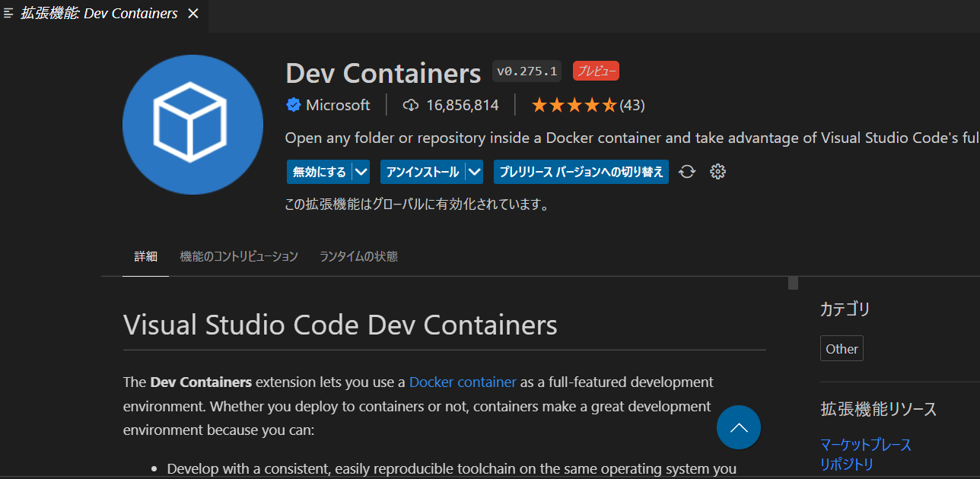Image resolution: width=980 pixels, height=479 pixels.
Task: Click the Other category tag
Action: tap(842, 349)
